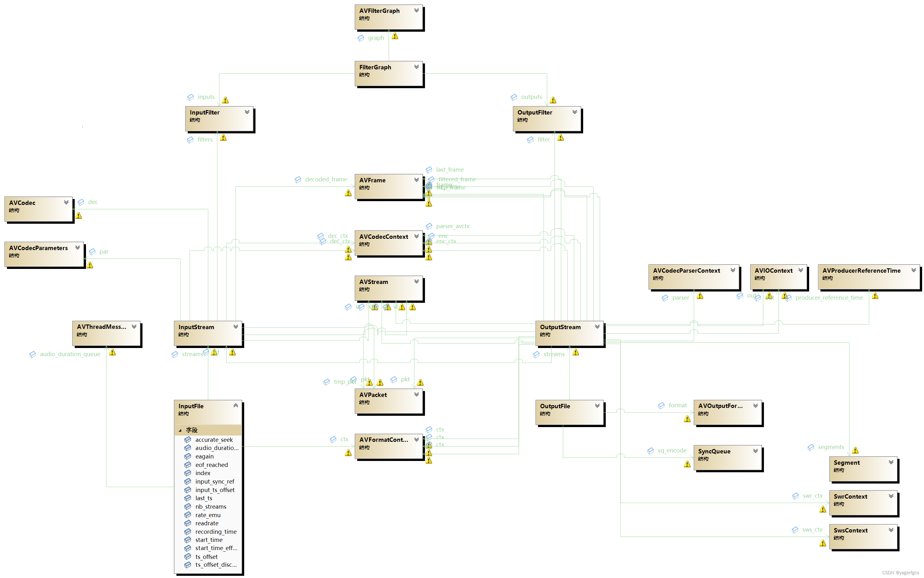Viewport: 924px width, 578px height.
Task: Expand the AVPacket class node
Action: [x=416, y=394]
